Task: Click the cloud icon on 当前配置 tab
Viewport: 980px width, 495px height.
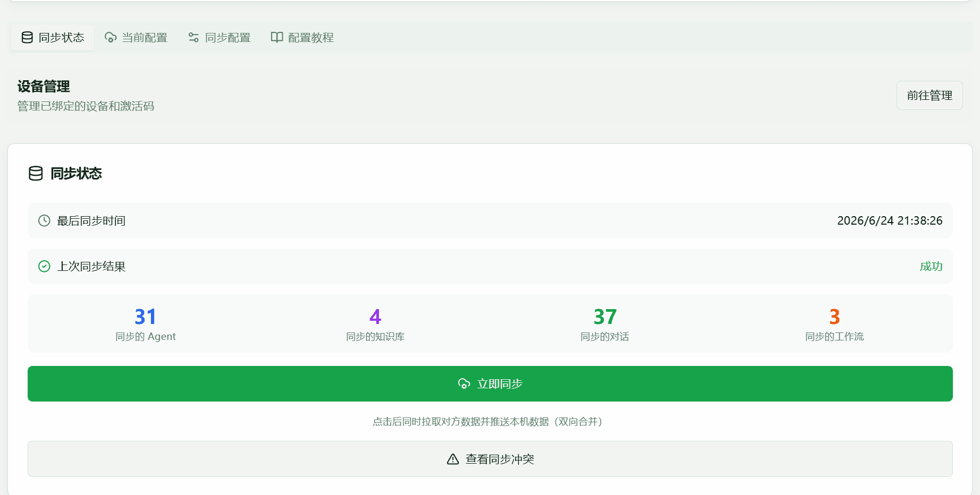Action: tap(111, 38)
